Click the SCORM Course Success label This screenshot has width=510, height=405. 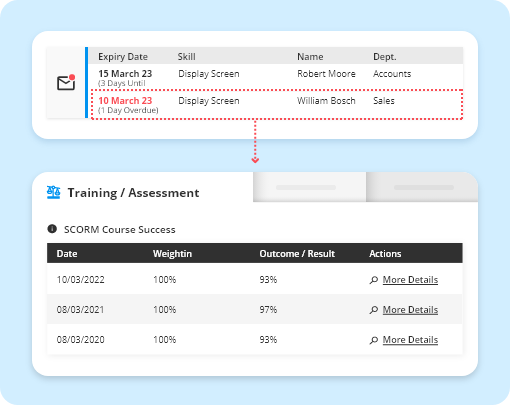click(120, 229)
